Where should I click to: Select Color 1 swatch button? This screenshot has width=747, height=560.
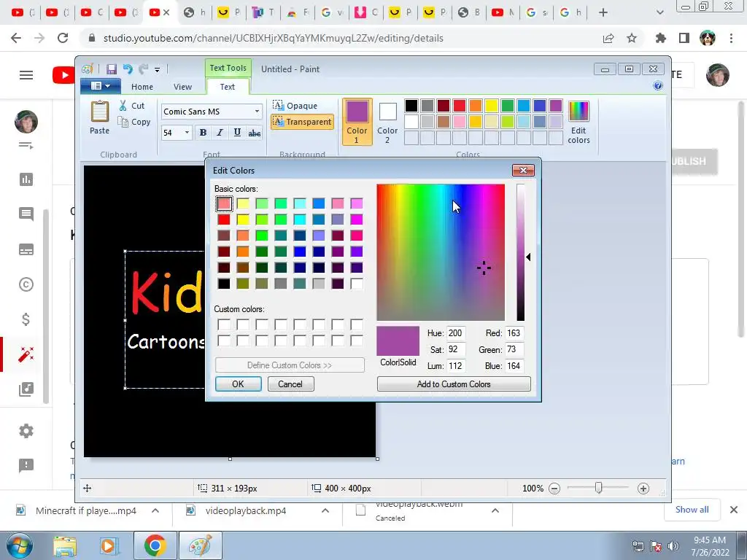pyautogui.click(x=357, y=122)
